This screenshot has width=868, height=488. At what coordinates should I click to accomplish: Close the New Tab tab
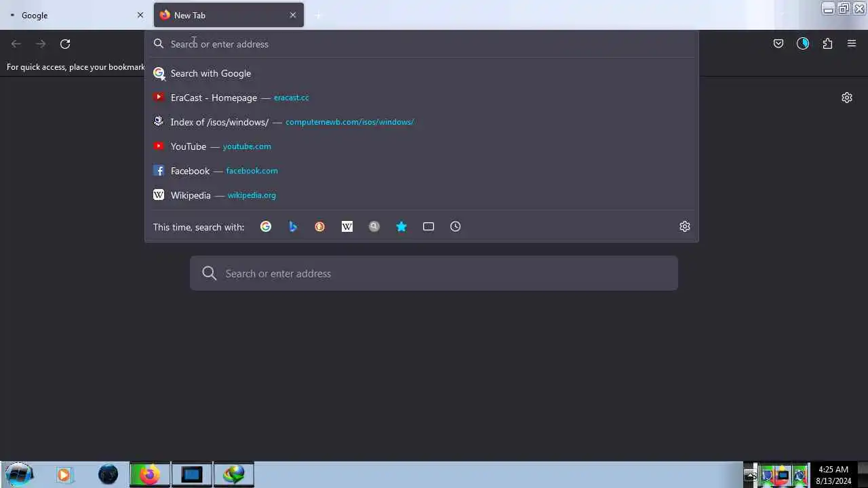293,15
